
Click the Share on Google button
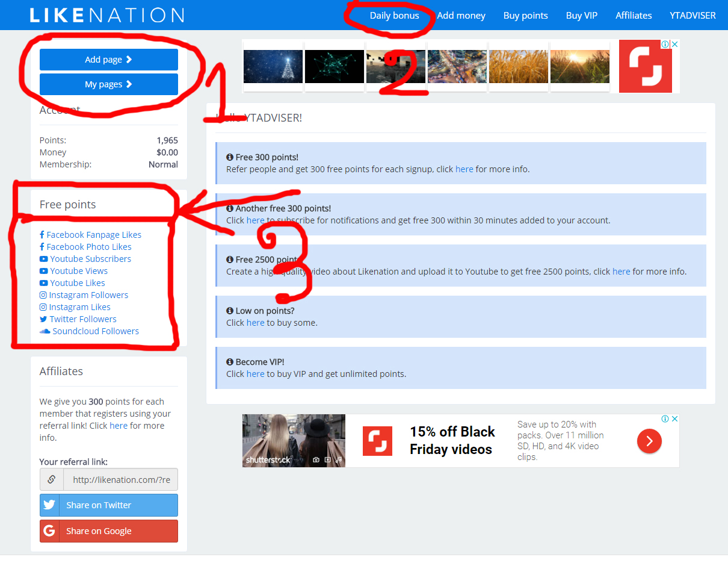click(x=109, y=531)
